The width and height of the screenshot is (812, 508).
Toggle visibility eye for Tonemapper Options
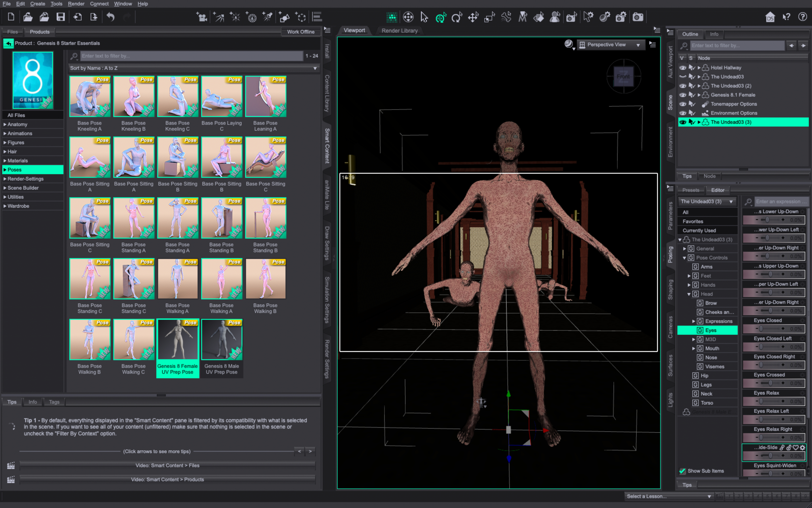tap(682, 104)
